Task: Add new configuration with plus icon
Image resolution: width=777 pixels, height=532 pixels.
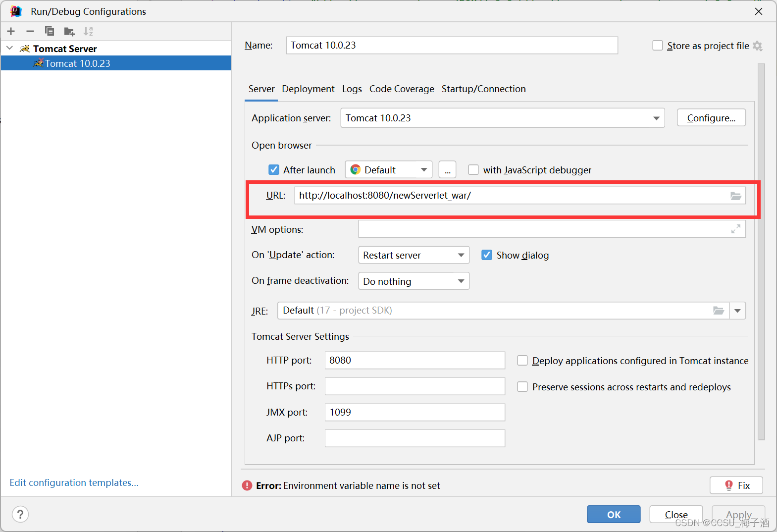Action: pyautogui.click(x=11, y=31)
